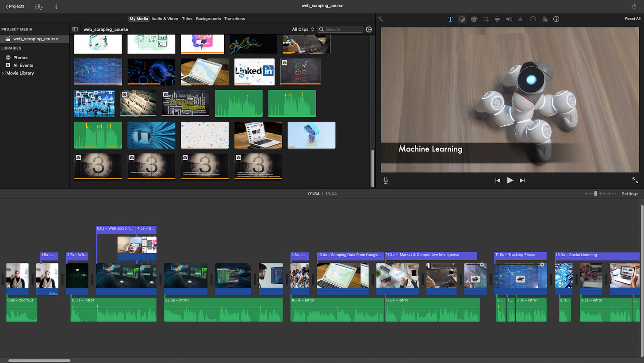Image resolution: width=644 pixels, height=363 pixels.
Task: Open the clip Volume controls
Action: pos(509,19)
